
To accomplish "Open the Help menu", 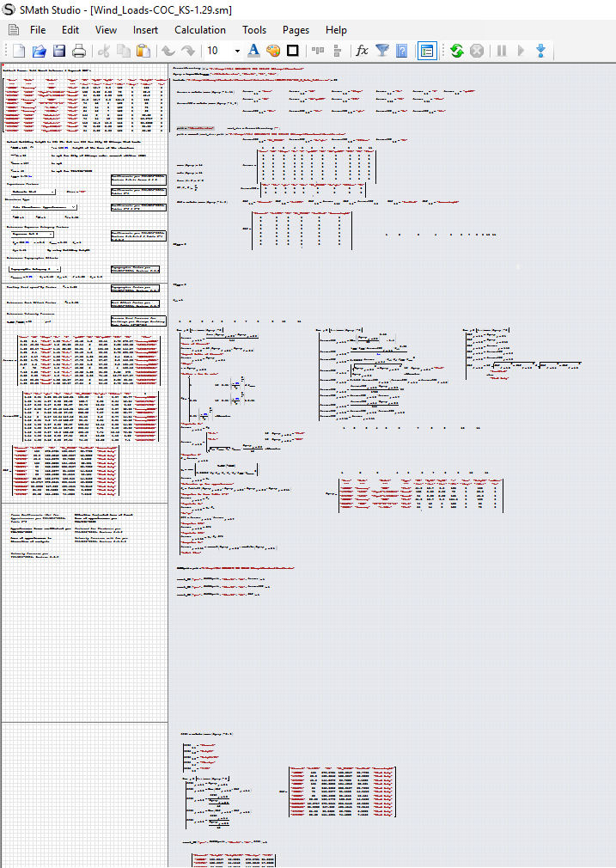I will click(336, 29).
